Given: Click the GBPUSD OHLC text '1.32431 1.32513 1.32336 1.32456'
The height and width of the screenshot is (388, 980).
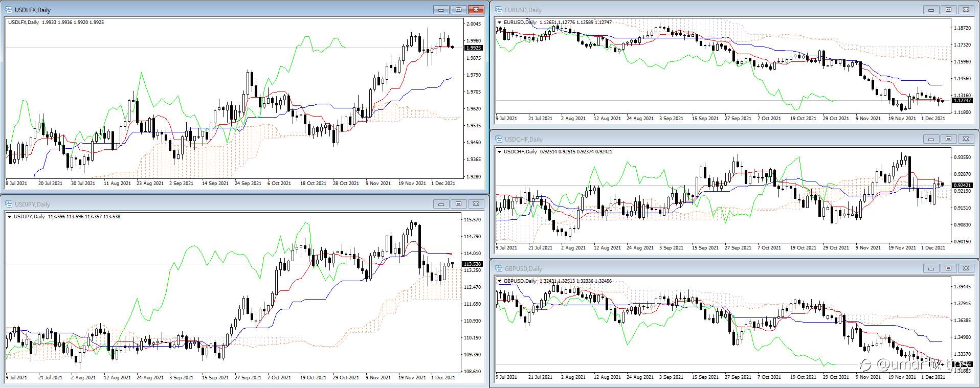Looking at the screenshot, I should [575, 281].
